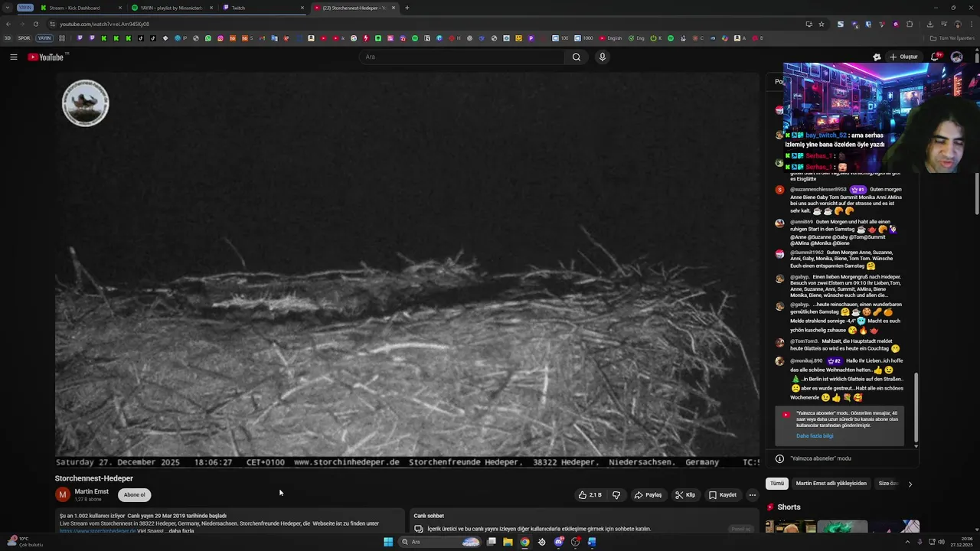Click the channel logo watermark on video
The height and width of the screenshot is (551, 980).
click(85, 103)
